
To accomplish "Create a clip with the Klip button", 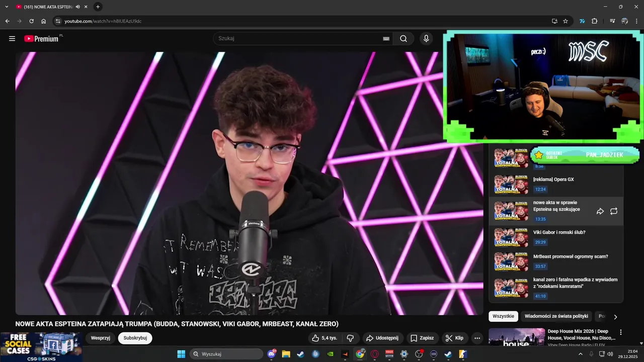I will (x=455, y=338).
